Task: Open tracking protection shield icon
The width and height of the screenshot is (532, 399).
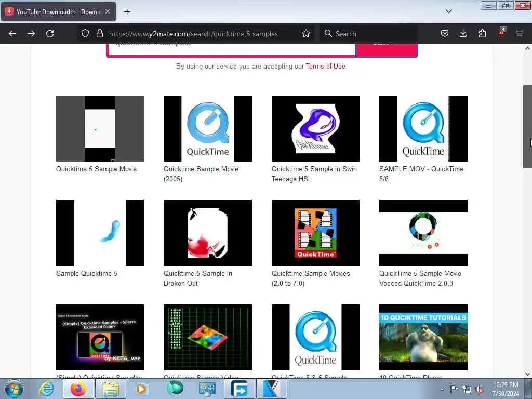Action: point(85,34)
